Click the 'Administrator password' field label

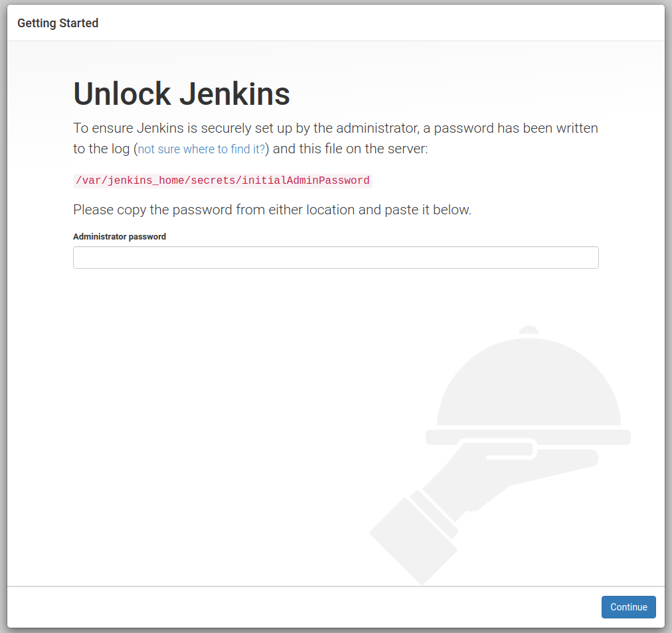(120, 236)
